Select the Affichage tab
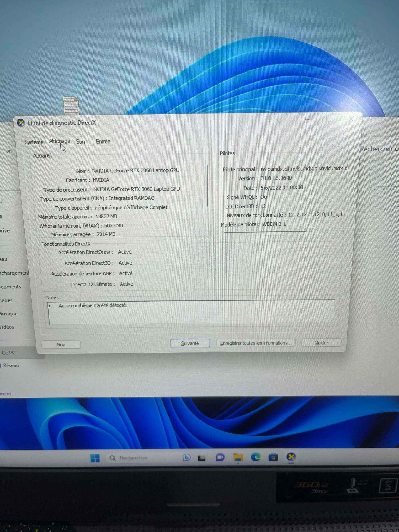The height and width of the screenshot is (532, 399). pyautogui.click(x=60, y=141)
